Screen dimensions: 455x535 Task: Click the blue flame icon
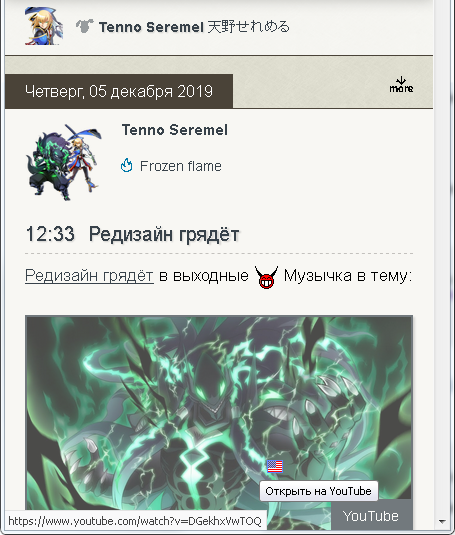(127, 165)
